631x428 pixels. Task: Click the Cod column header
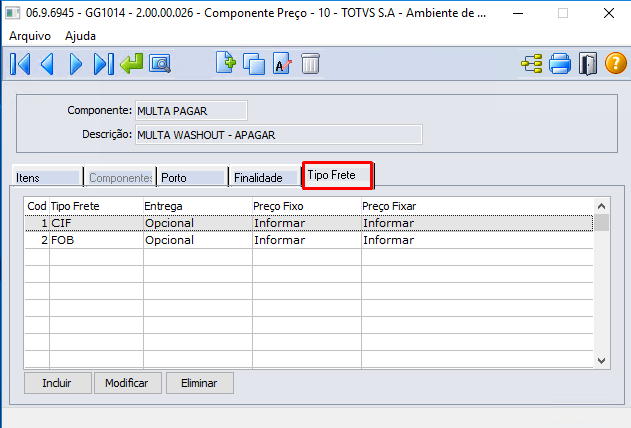(x=37, y=206)
